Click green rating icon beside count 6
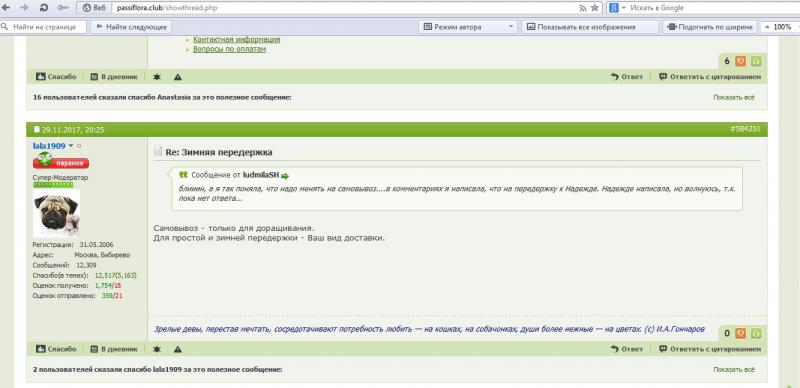Viewport: 800px width, 388px height. (x=756, y=61)
